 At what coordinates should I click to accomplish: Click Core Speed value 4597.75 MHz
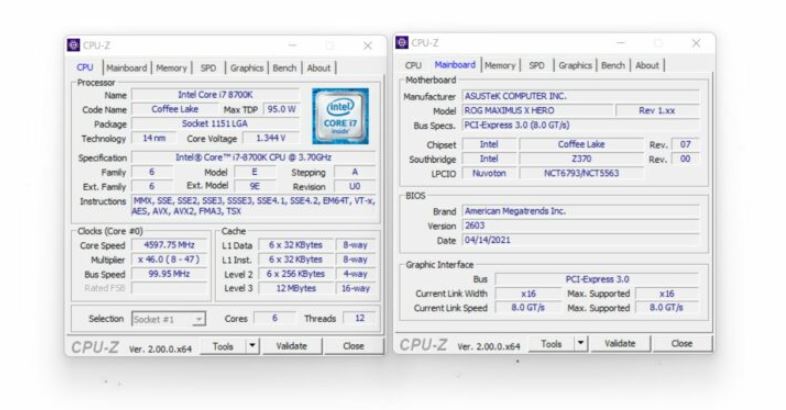pos(169,245)
